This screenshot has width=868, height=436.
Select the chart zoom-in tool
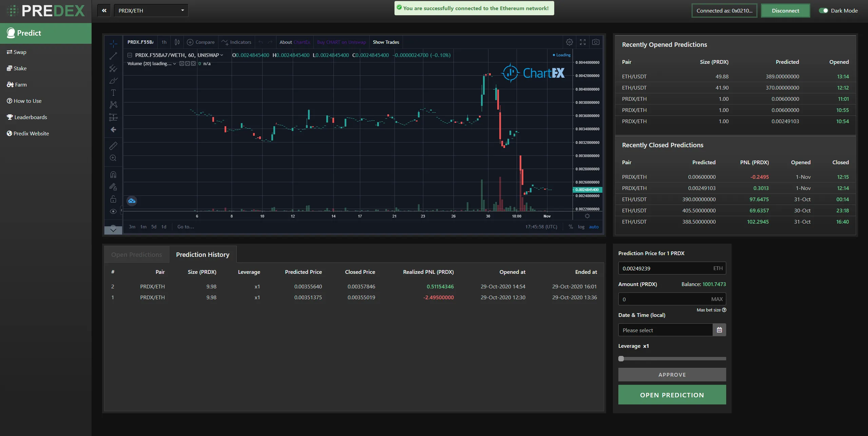(113, 158)
